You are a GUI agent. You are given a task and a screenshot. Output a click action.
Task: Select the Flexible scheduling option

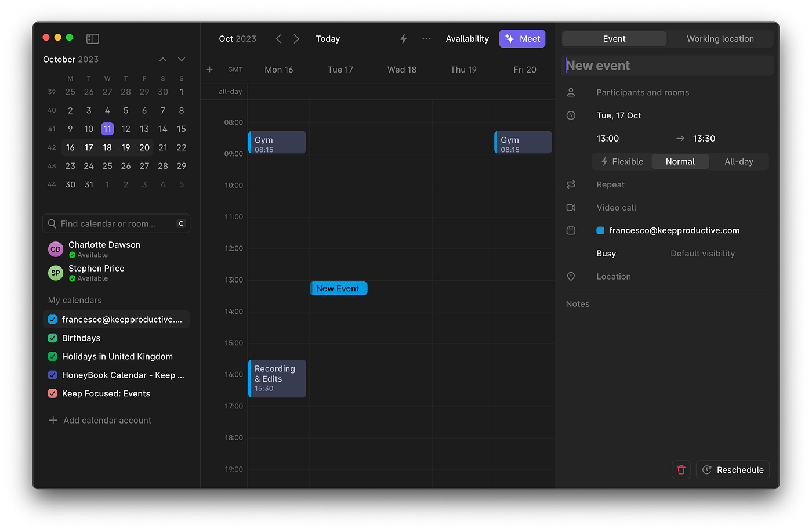coord(622,161)
